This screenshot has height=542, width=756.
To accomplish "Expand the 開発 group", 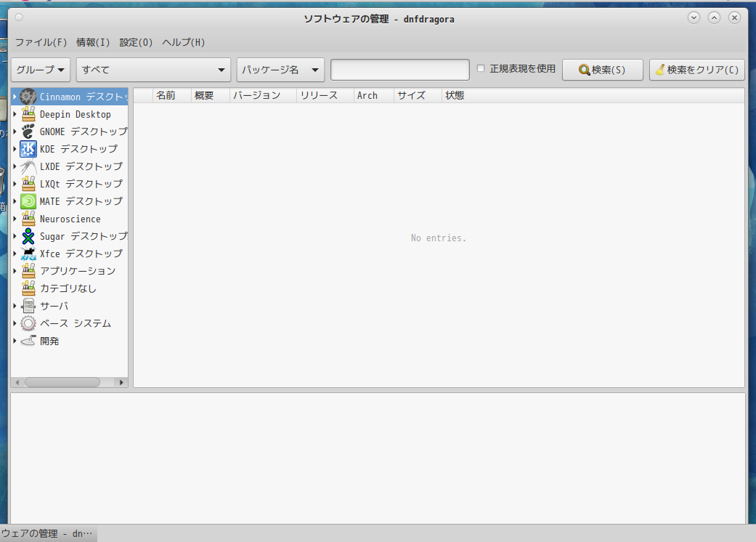I will pos(15,341).
